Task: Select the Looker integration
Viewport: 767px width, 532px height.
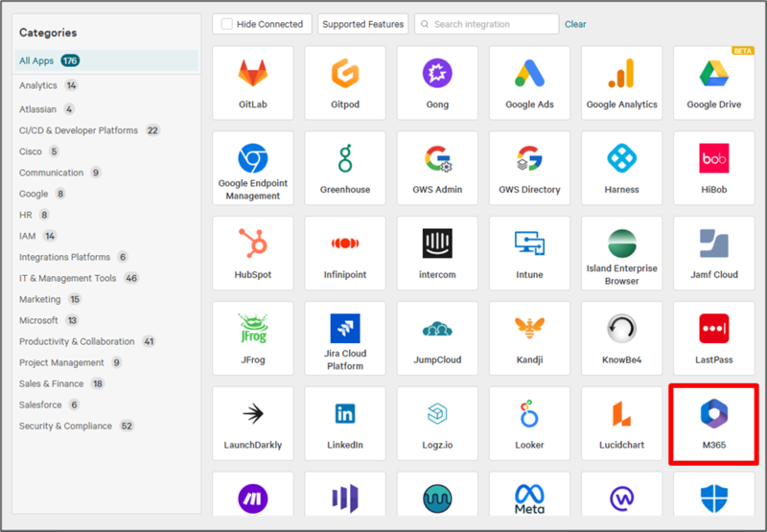Action: click(x=529, y=423)
